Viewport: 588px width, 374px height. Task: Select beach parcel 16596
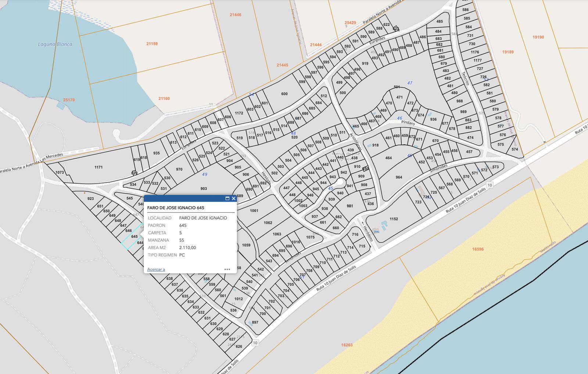(x=478, y=249)
